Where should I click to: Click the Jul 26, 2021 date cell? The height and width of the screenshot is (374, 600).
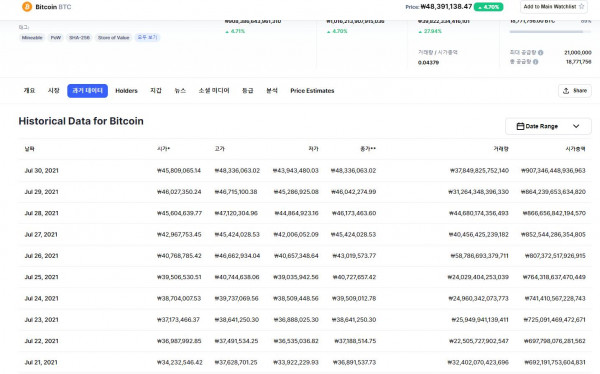(x=41, y=256)
